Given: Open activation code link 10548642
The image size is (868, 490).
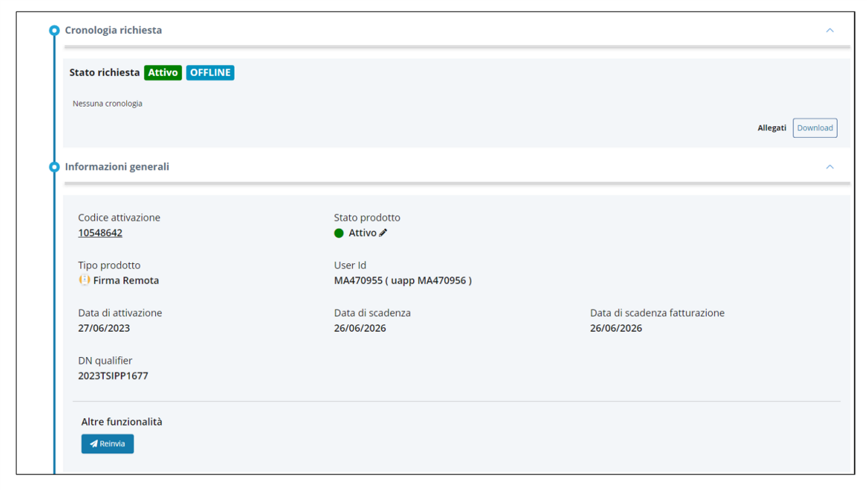Looking at the screenshot, I should tap(100, 233).
